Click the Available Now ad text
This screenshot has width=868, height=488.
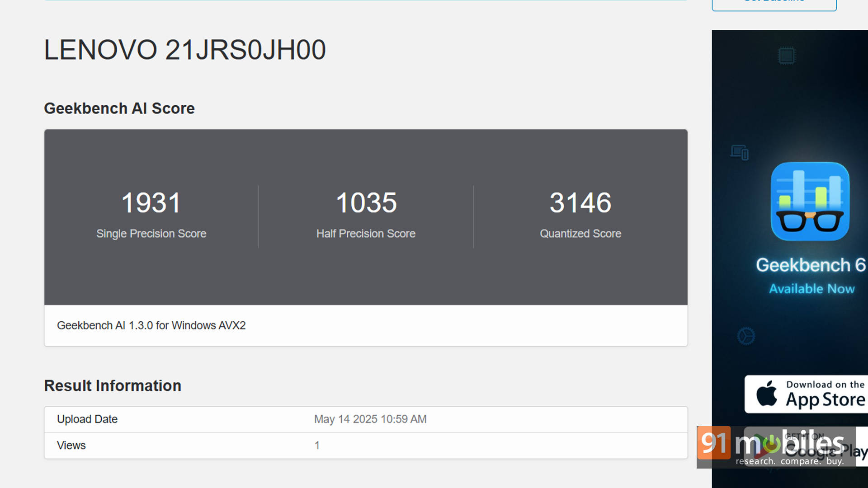click(811, 289)
